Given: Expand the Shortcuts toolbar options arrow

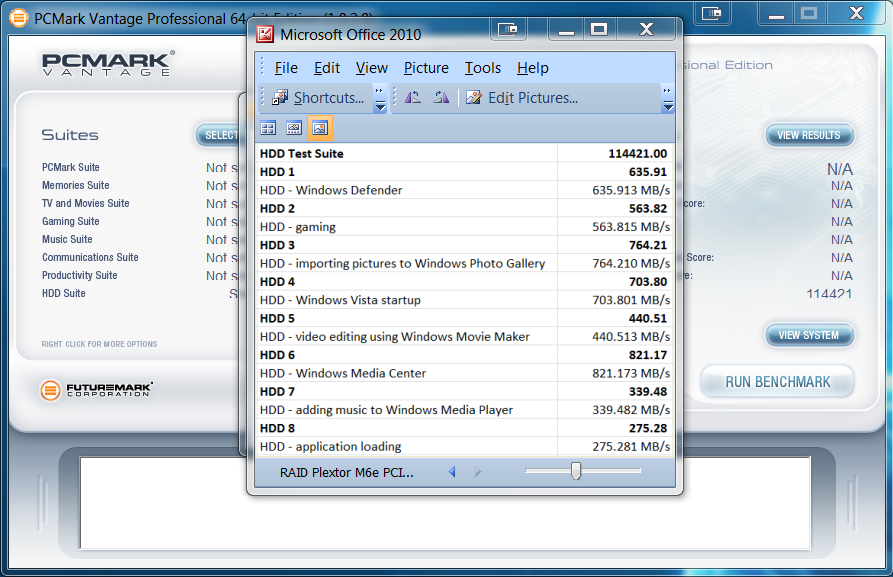Looking at the screenshot, I should 380,99.
